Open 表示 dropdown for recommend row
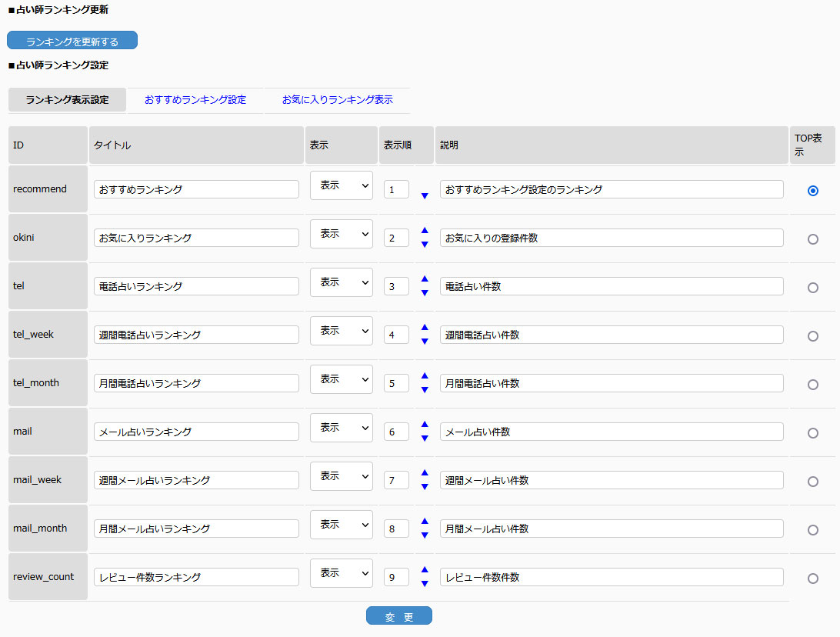This screenshot has width=840, height=637. pyautogui.click(x=341, y=185)
